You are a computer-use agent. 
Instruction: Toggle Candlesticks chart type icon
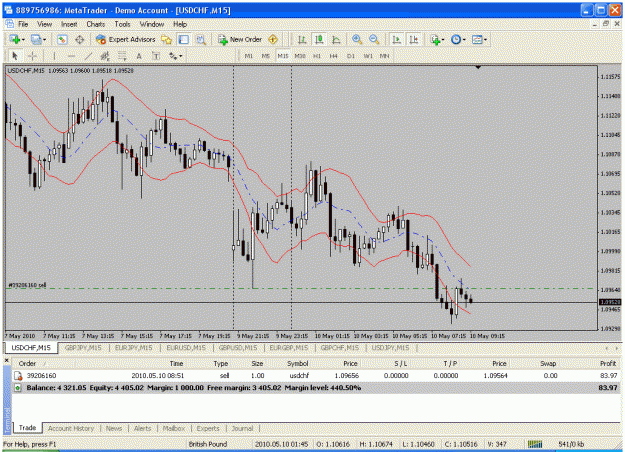click(319, 39)
